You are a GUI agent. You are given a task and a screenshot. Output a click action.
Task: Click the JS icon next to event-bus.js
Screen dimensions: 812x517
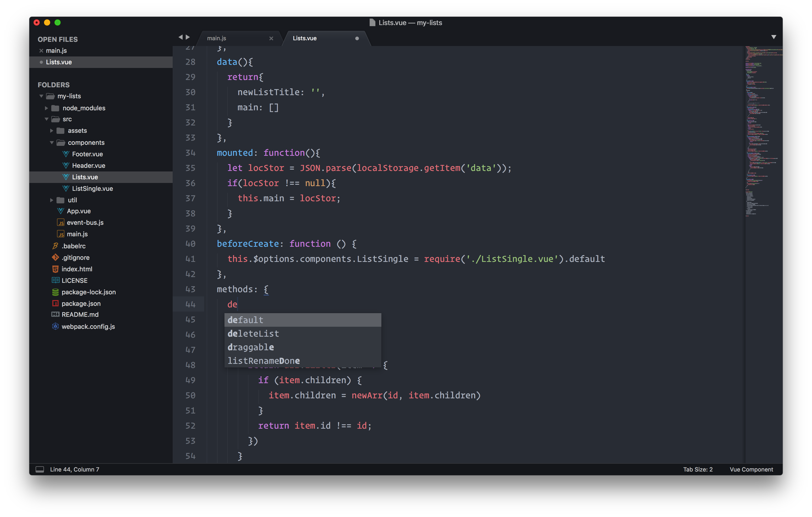point(61,223)
